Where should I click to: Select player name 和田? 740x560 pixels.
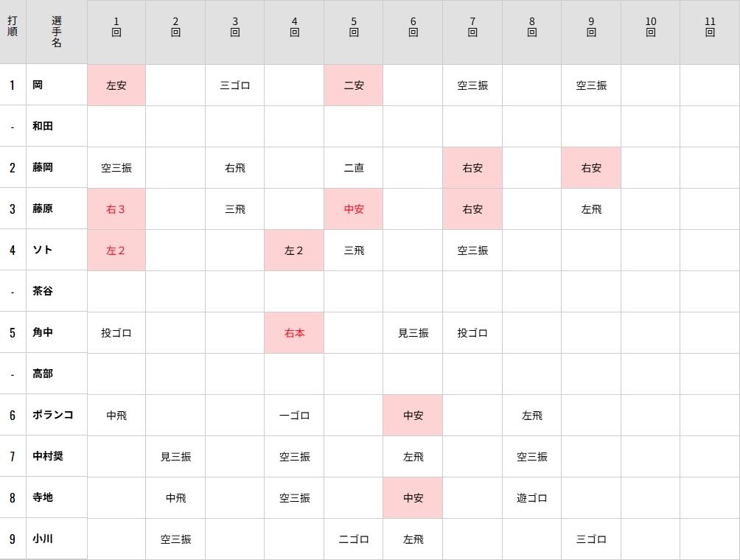[43, 126]
